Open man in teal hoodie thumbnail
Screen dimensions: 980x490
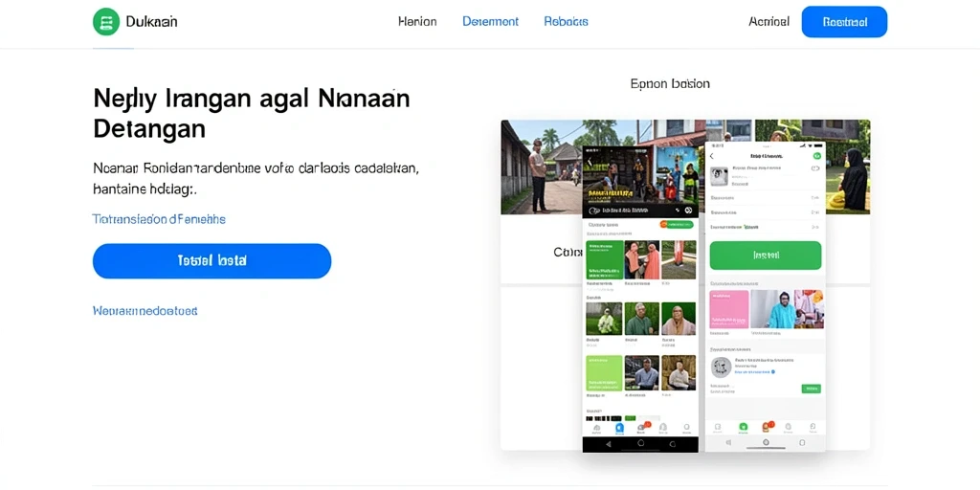tap(773, 309)
